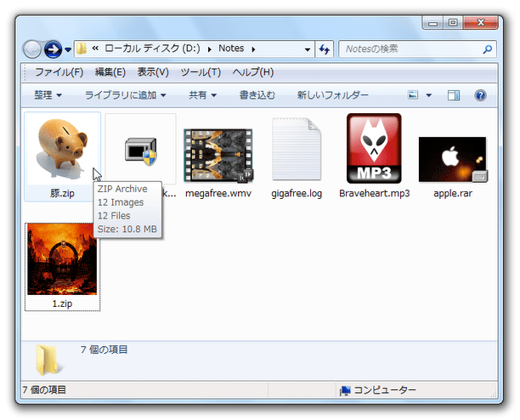Open the view options dropdown arrow
Viewport: 520px width, 420px height.
pos(429,95)
